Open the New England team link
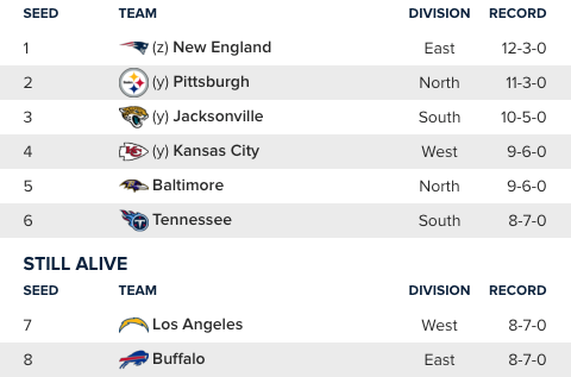 (x=222, y=47)
